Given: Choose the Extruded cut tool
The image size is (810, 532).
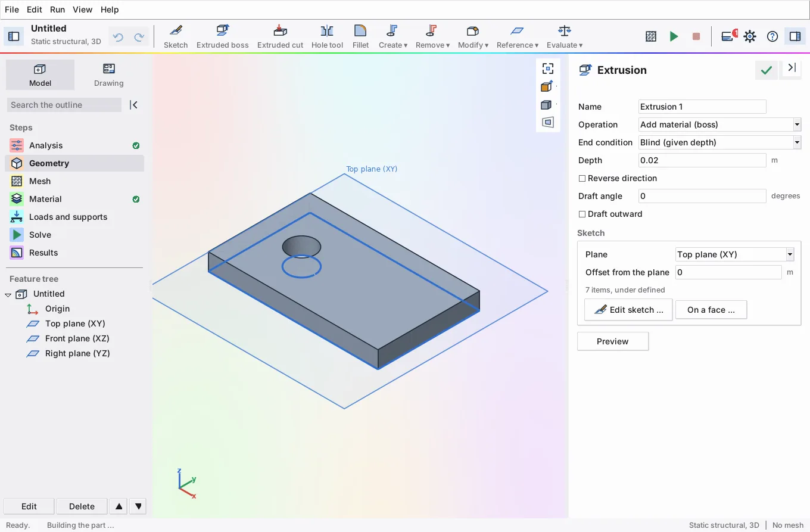Looking at the screenshot, I should click(x=280, y=36).
